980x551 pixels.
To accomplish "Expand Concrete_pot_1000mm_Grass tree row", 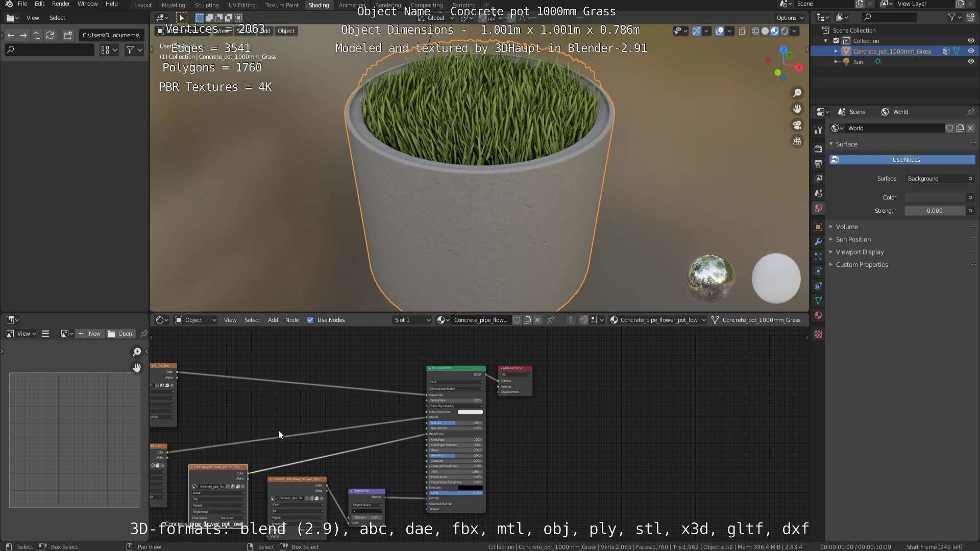I will point(836,51).
